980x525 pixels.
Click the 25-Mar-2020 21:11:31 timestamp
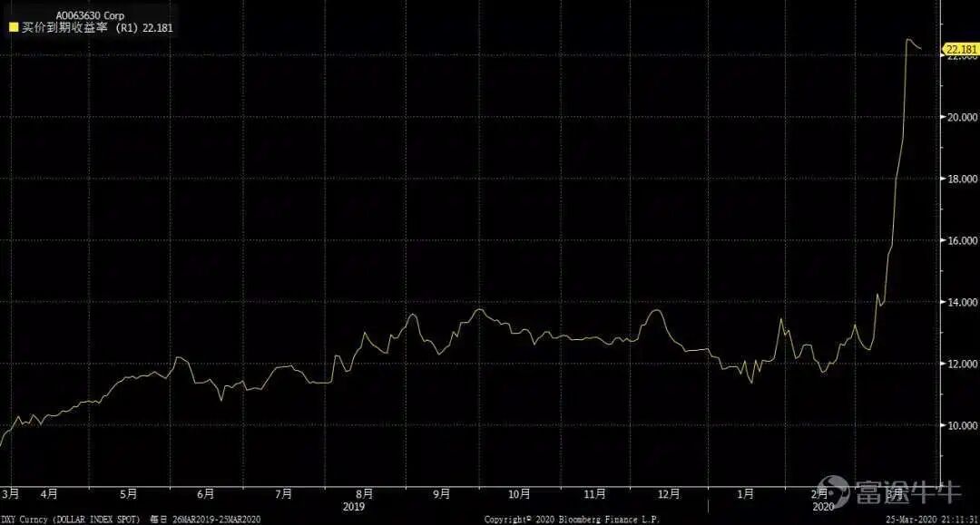point(932,520)
